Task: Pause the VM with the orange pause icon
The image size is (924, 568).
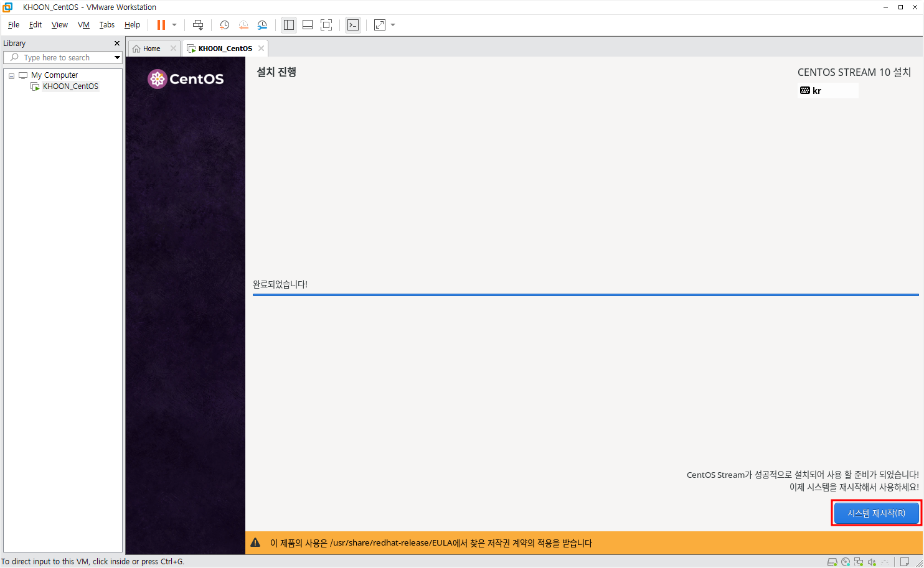Action: [x=161, y=25]
